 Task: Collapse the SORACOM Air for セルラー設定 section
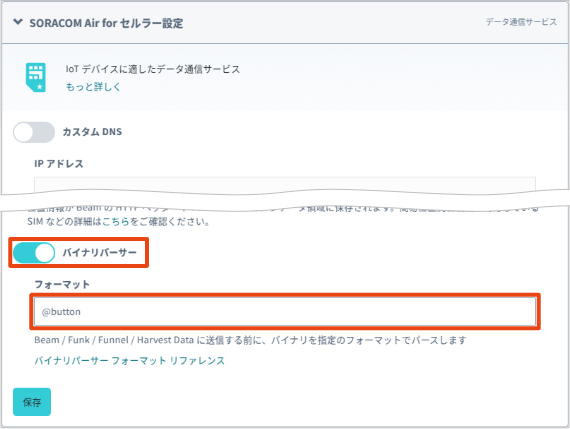(x=18, y=23)
